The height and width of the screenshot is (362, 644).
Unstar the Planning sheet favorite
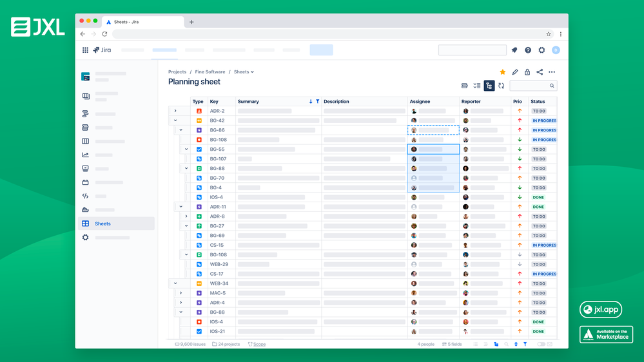[x=503, y=72]
